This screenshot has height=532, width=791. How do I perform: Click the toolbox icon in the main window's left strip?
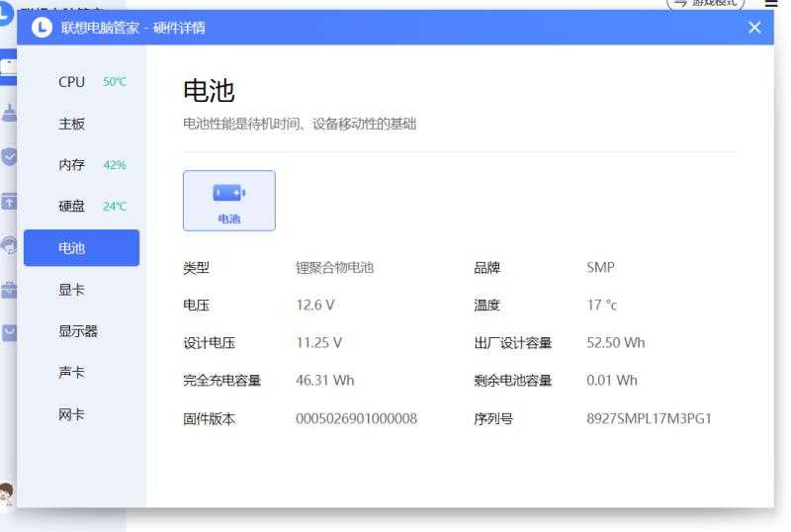[x=9, y=290]
